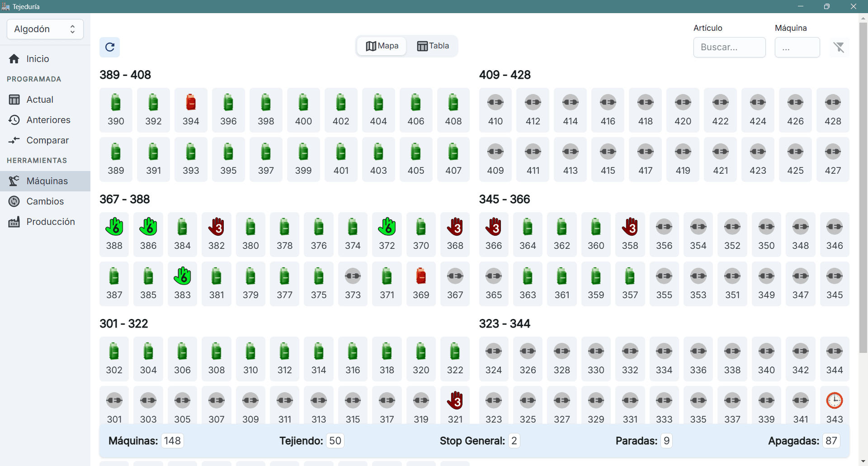
Task: Select machine 382 with red hand icon
Action: (x=217, y=234)
